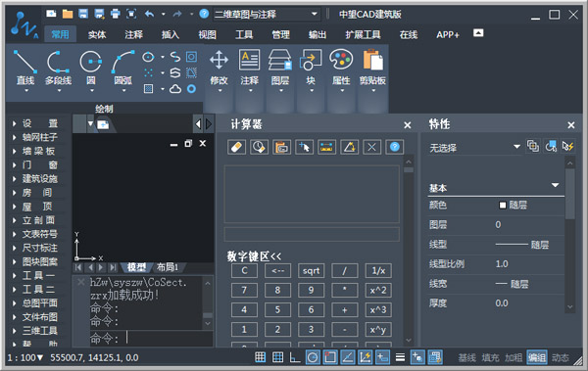
Task: Click the 1/x calculator button
Action: point(378,270)
